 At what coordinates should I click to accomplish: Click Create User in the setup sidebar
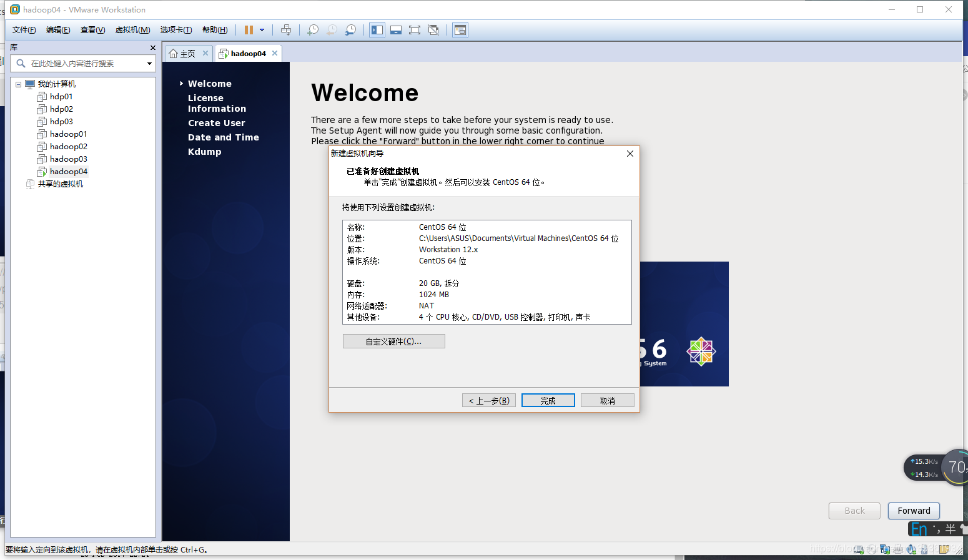[216, 123]
